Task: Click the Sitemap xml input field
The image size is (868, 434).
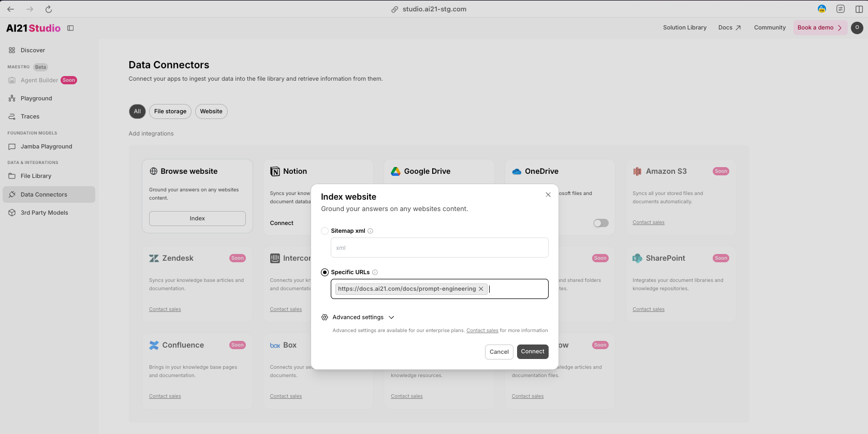Action: [439, 248]
